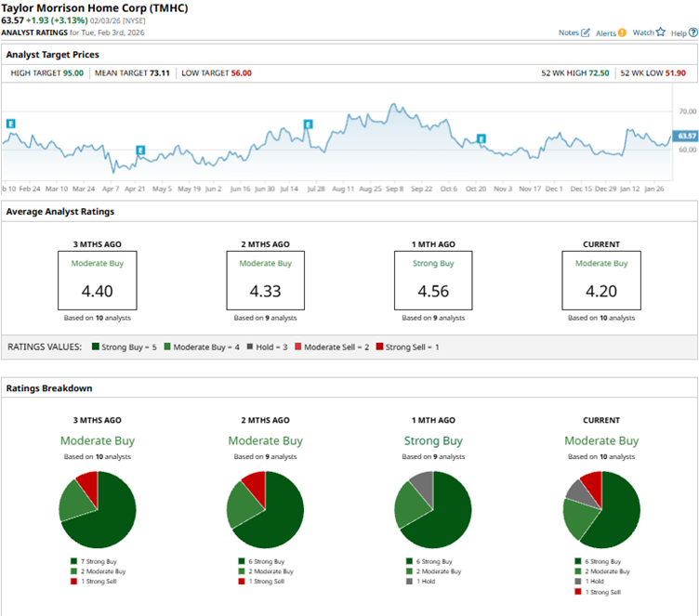Click the 4.40 Moderate Buy rating box
699x616 pixels.
point(98,281)
